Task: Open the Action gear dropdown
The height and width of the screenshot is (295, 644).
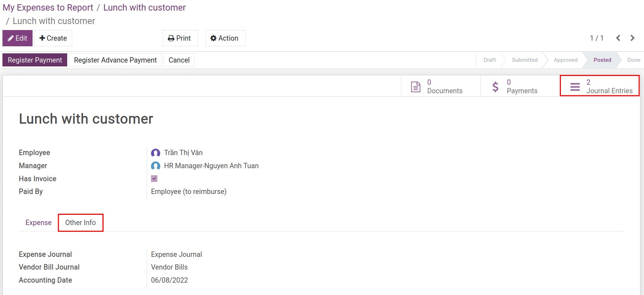Action: 225,38
